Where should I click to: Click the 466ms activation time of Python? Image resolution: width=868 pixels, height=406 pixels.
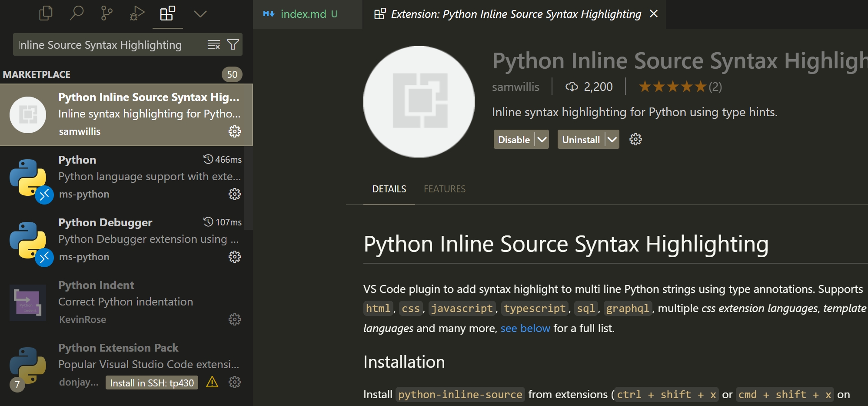point(223,160)
